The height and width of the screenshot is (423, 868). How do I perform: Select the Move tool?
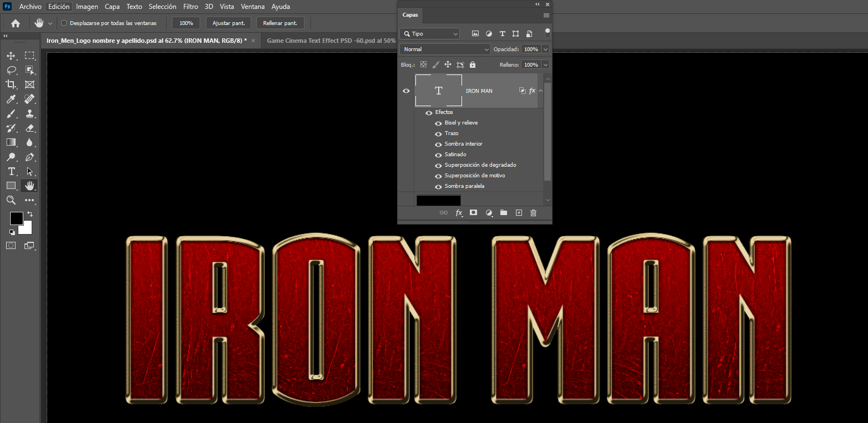[11, 56]
